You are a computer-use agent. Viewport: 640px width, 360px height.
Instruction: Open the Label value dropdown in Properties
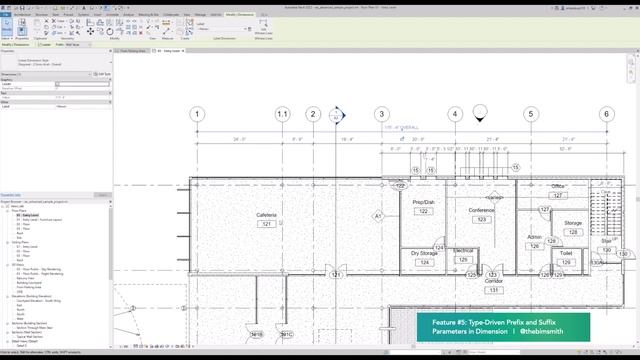coord(83,107)
